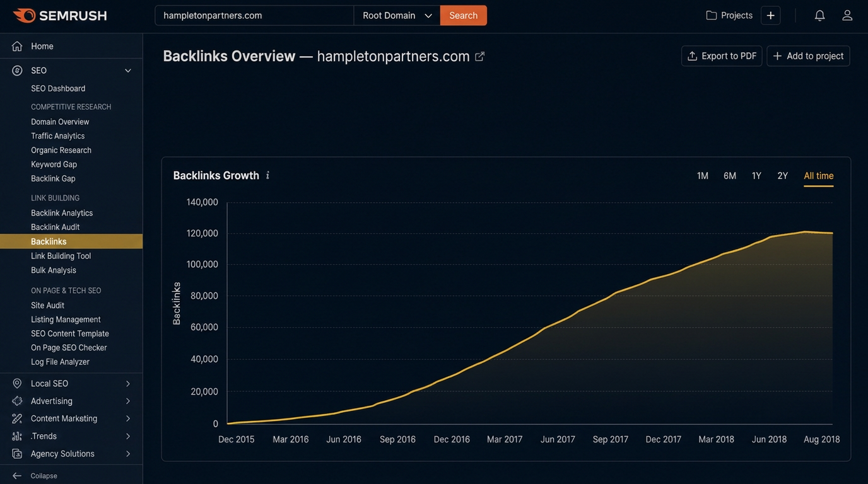Click the 140,000 y-axis value
Viewport: 868px width, 484px height.
tap(202, 202)
